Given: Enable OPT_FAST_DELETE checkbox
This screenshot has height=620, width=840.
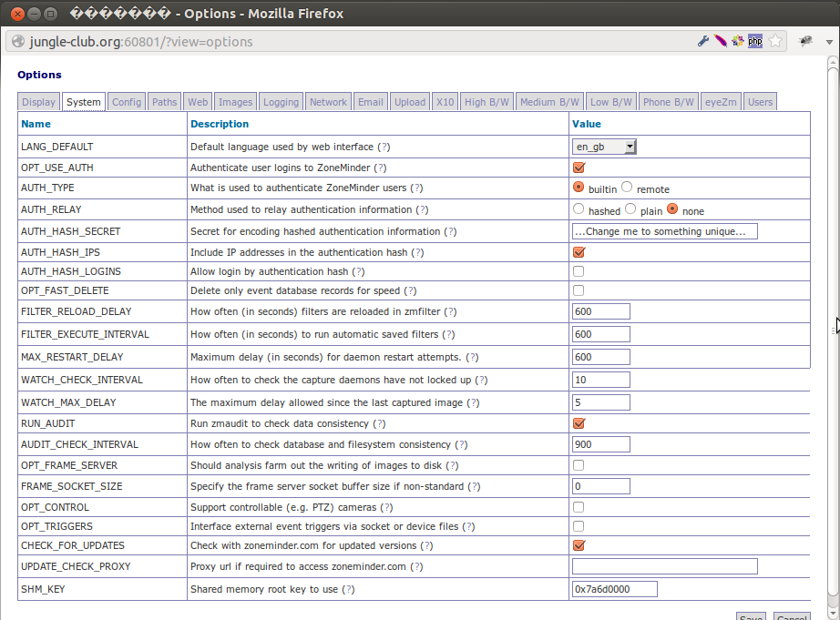Looking at the screenshot, I should point(579,290).
